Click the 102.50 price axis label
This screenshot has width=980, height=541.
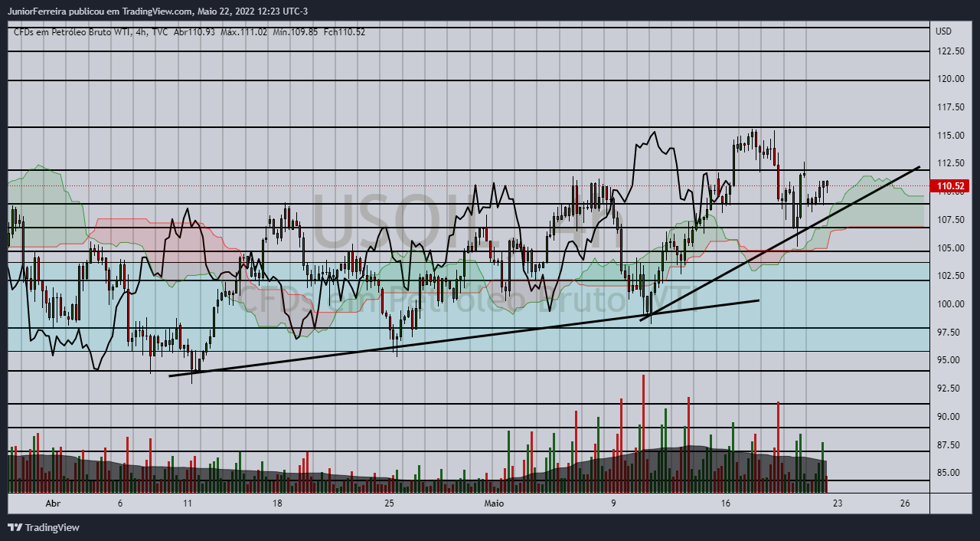click(950, 276)
